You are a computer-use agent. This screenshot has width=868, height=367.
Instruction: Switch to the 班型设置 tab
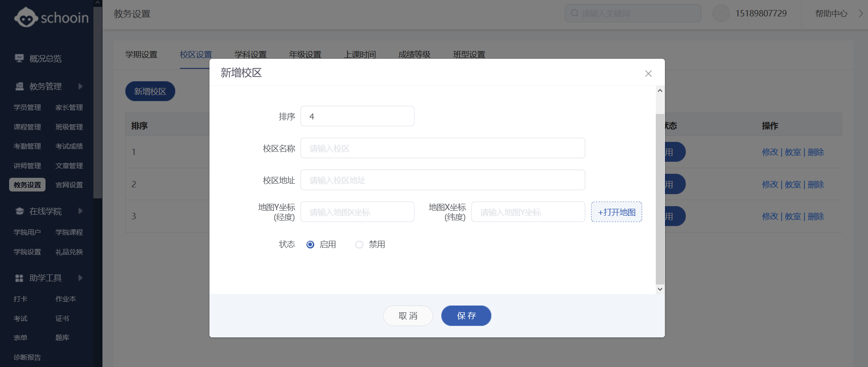(x=469, y=55)
